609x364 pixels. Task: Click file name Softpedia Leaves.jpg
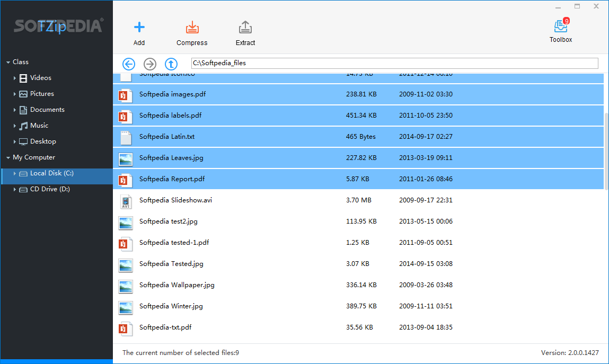[x=171, y=157]
